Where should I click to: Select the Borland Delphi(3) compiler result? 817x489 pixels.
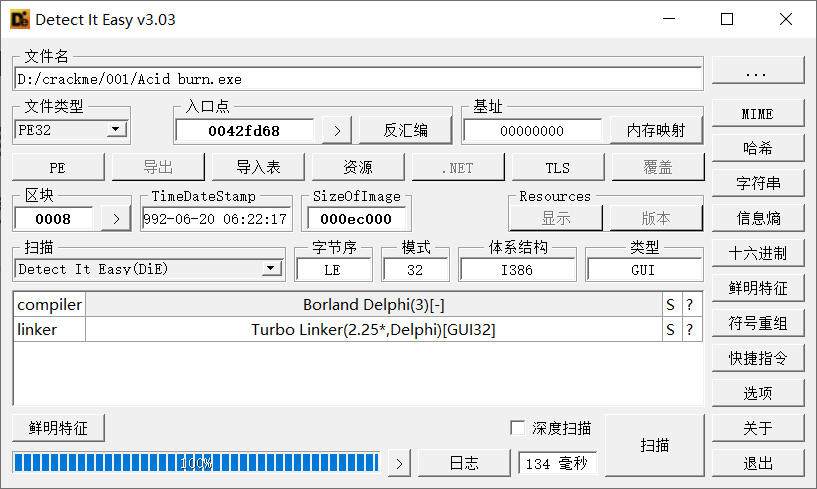pyautogui.click(x=374, y=304)
